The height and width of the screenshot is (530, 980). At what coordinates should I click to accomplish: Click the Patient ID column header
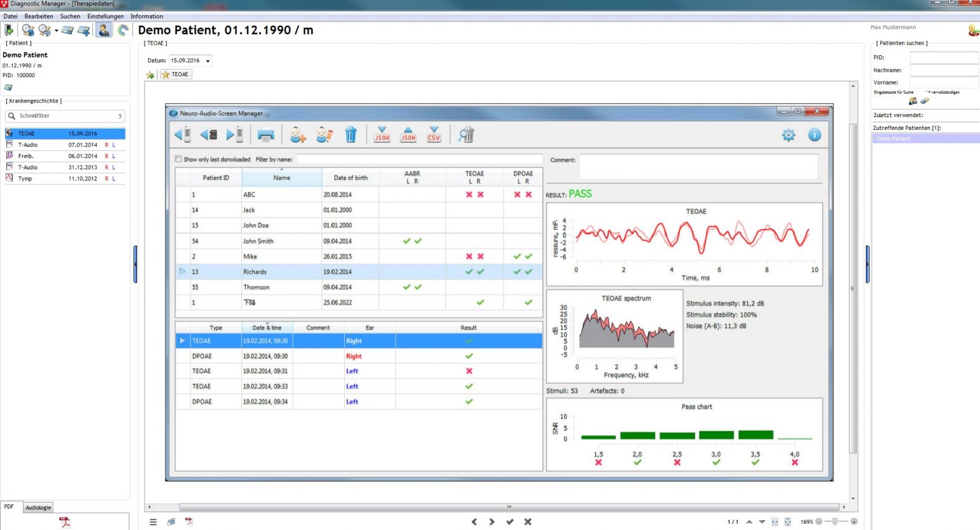pyautogui.click(x=216, y=178)
